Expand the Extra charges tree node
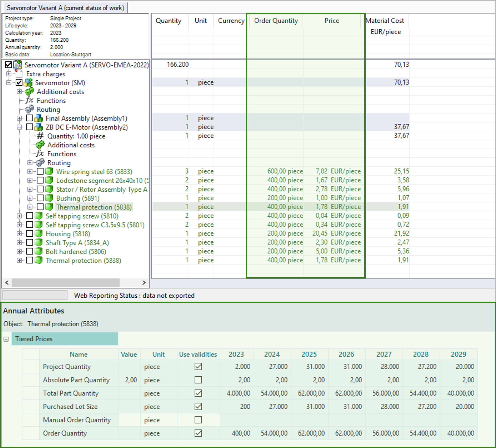This screenshot has height=448, width=496. click(9, 74)
